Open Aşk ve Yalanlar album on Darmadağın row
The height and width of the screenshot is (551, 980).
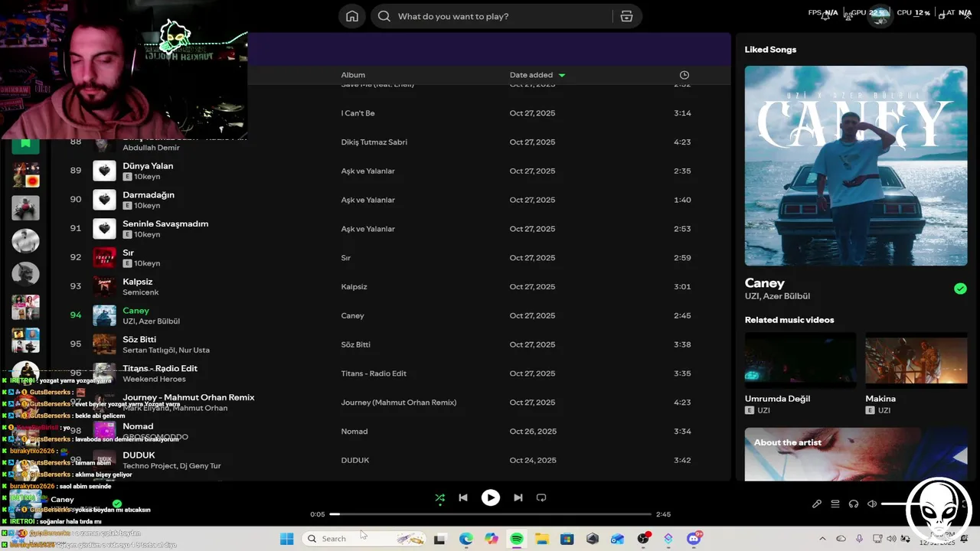pos(367,200)
